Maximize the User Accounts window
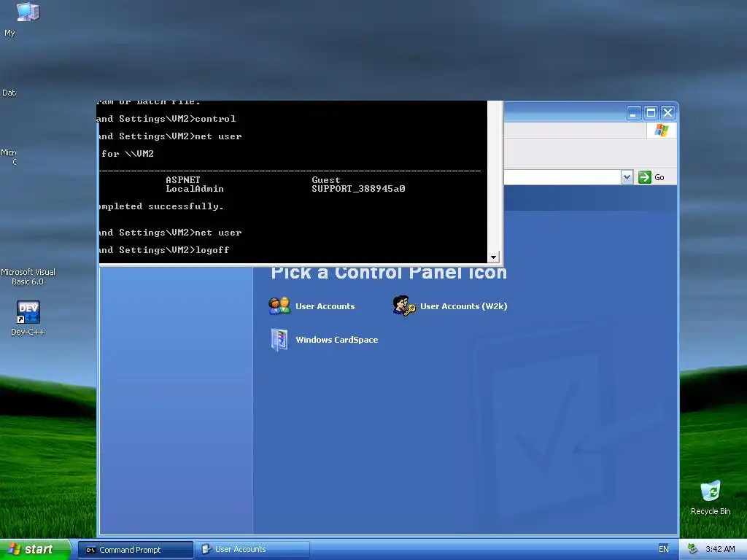This screenshot has width=747, height=560. 651,113
